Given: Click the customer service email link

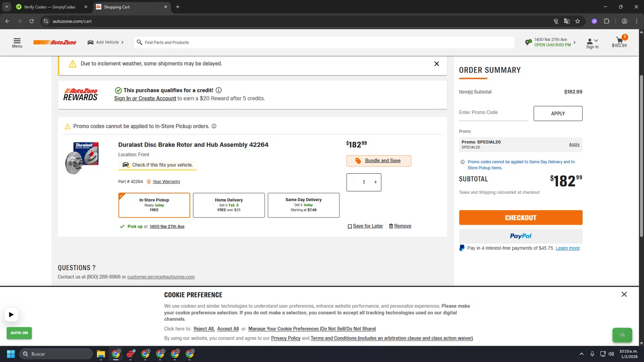Looking at the screenshot, I should tap(161, 277).
